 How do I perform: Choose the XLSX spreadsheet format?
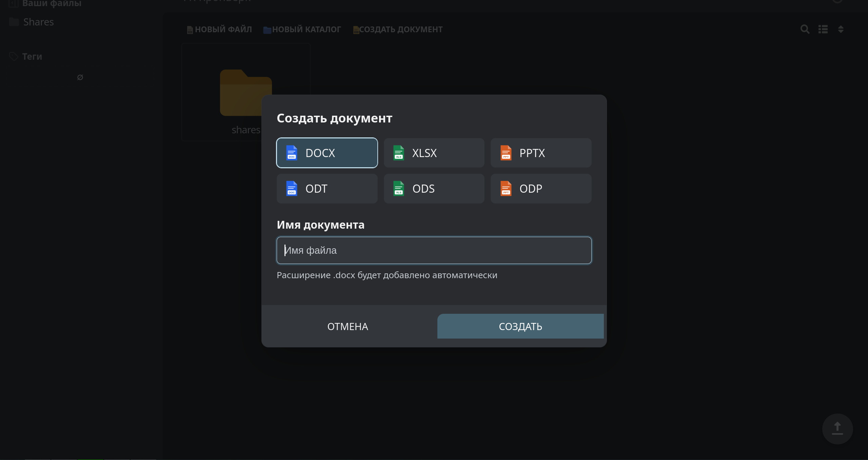pyautogui.click(x=434, y=153)
